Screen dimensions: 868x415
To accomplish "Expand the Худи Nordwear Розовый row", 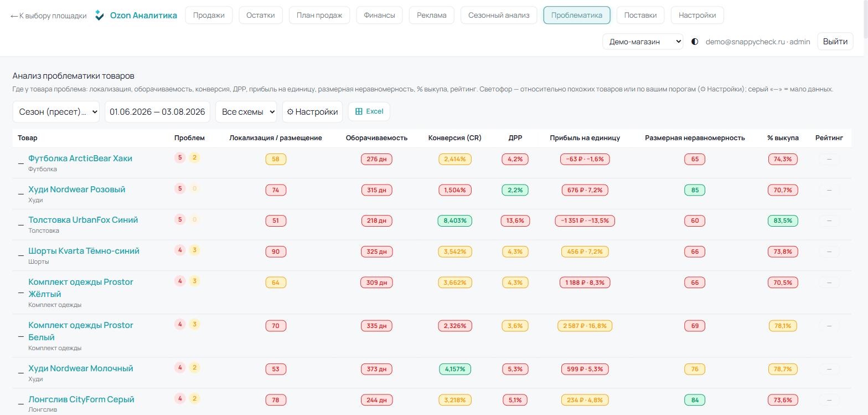I will tap(22, 194).
